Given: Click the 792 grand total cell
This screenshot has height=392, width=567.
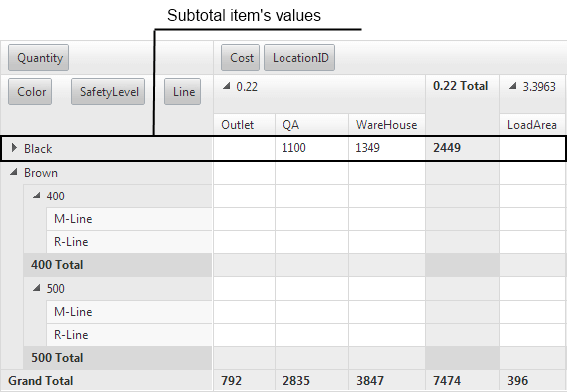Looking at the screenshot, I should pos(245,381).
